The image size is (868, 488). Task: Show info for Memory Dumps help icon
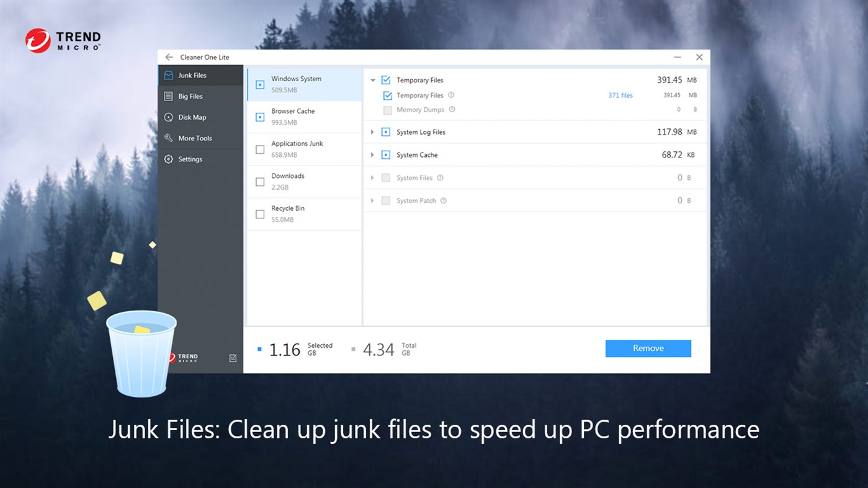(452, 109)
